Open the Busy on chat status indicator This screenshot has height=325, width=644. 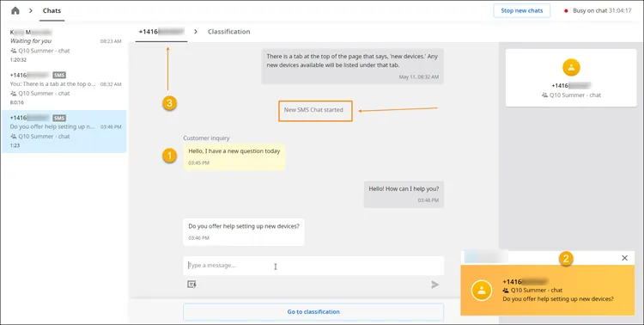598,10
